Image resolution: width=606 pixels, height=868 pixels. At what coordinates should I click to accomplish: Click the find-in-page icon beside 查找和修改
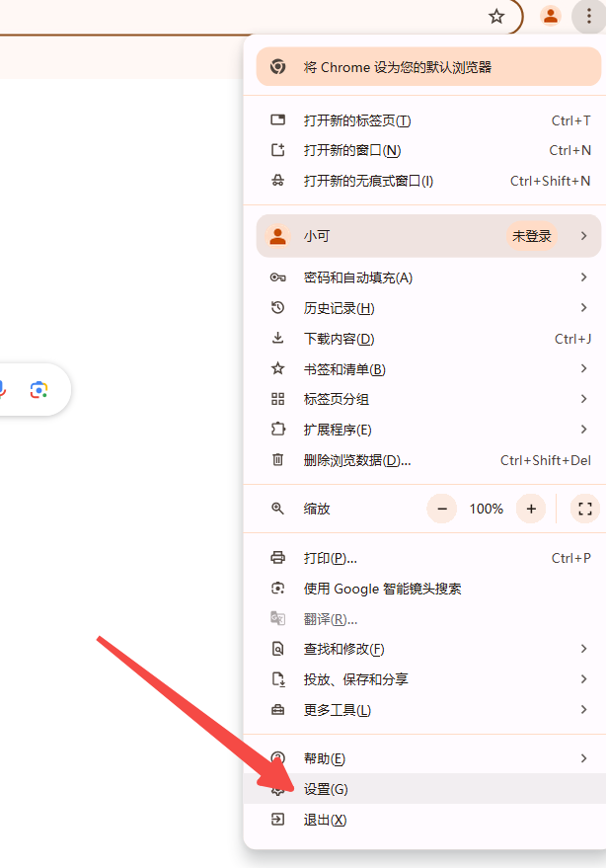click(277, 649)
